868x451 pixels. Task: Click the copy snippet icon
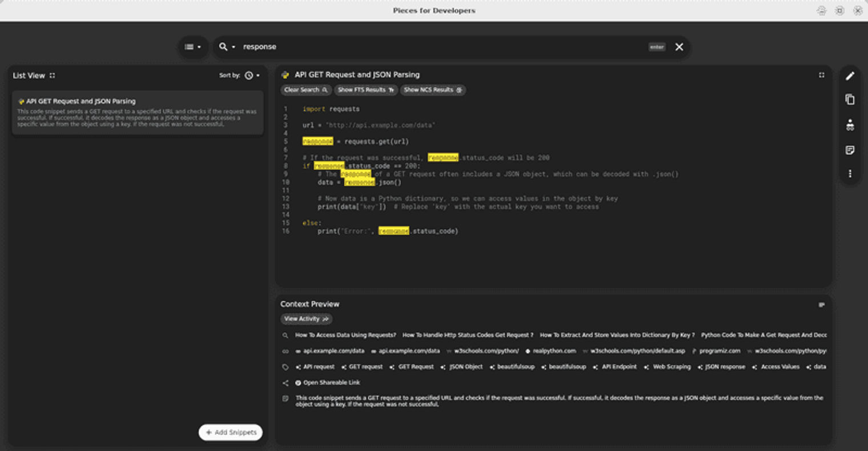[x=850, y=99]
